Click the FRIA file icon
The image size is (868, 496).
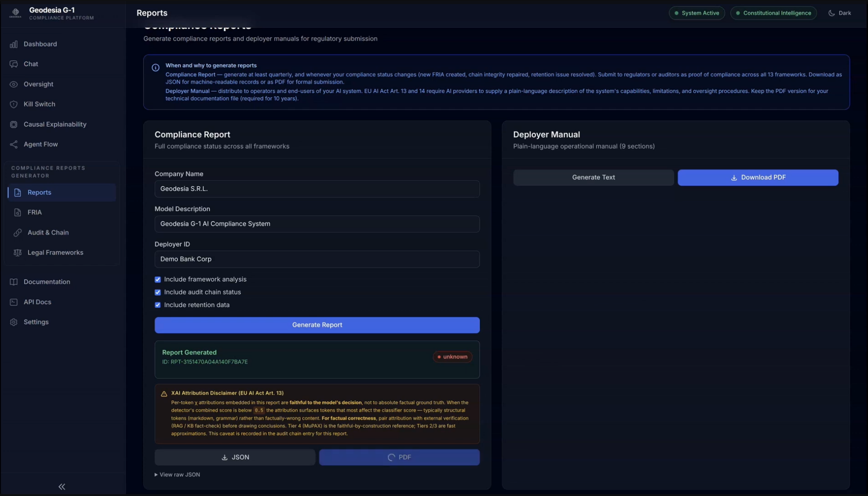tap(18, 212)
